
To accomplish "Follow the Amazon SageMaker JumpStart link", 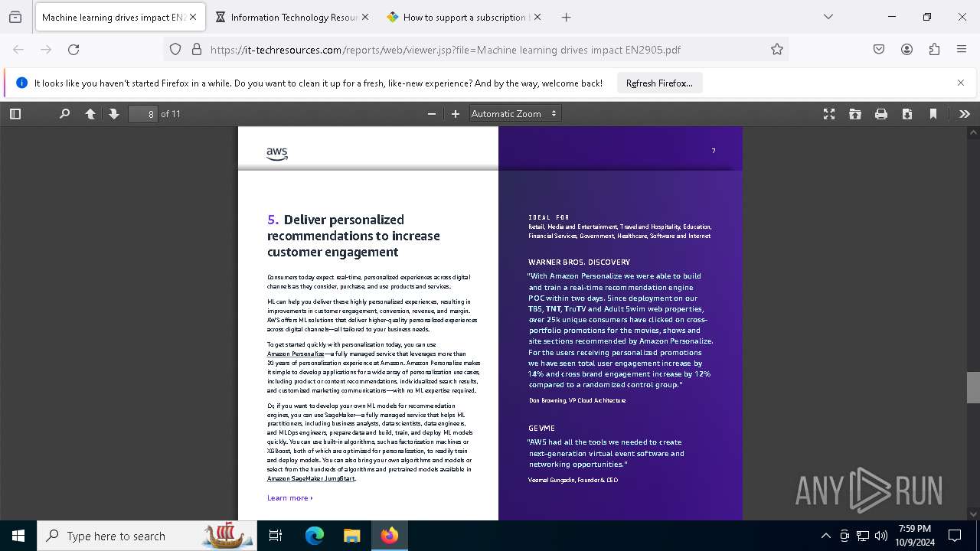I will [x=311, y=479].
